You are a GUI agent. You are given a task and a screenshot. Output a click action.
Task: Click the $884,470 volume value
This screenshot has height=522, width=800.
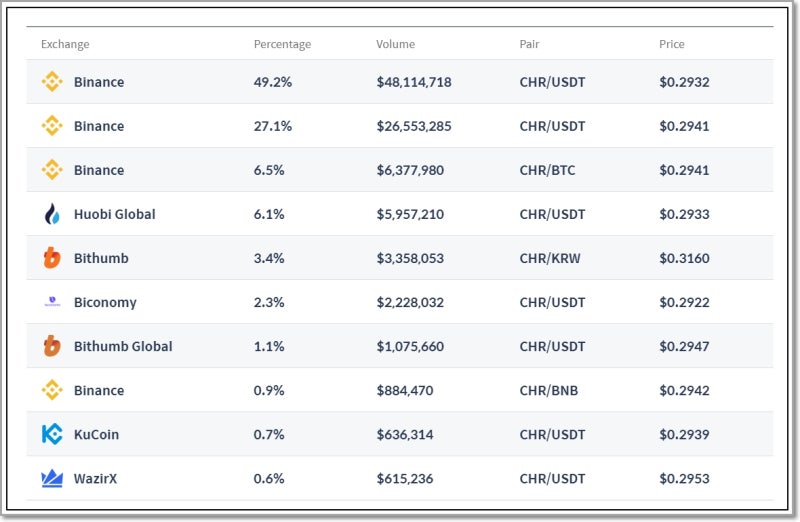pyautogui.click(x=405, y=390)
